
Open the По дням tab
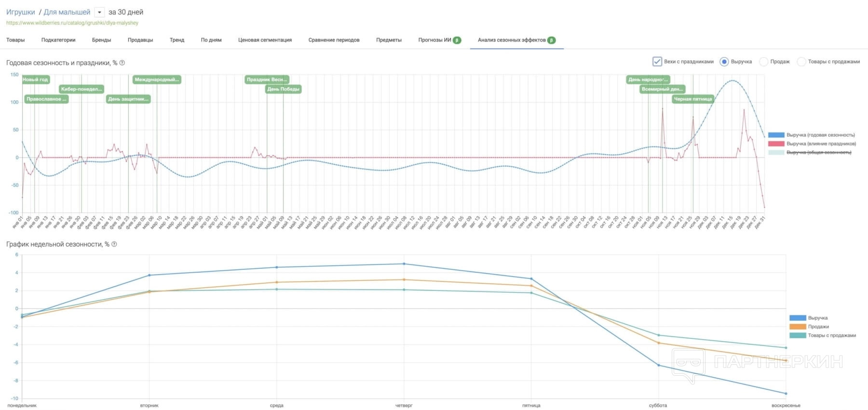(x=211, y=40)
